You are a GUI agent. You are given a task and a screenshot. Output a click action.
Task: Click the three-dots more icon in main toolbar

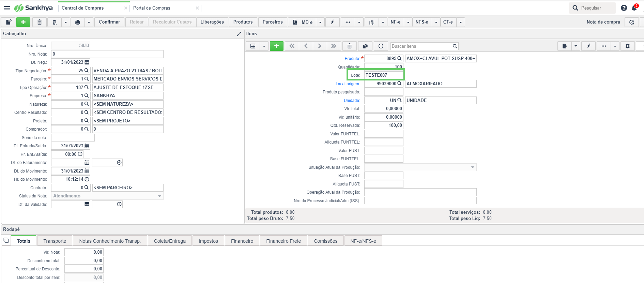click(348, 22)
